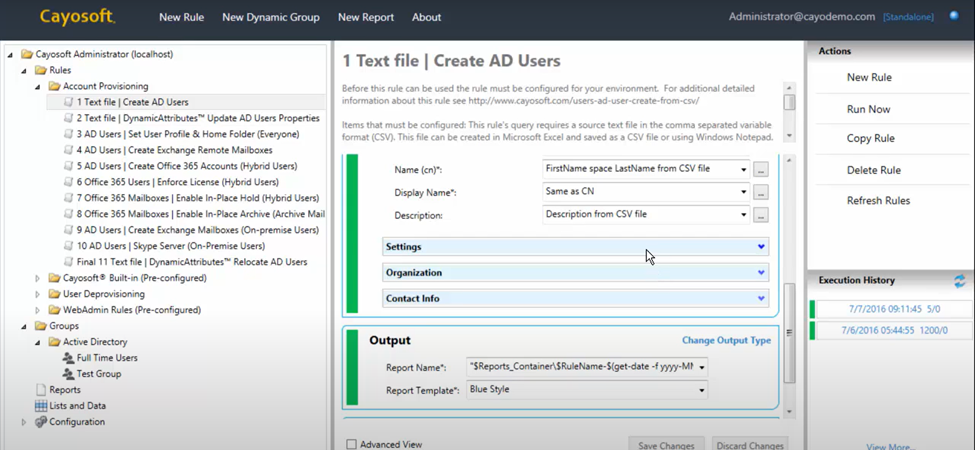This screenshot has height=450, width=975.
Task: Click the rule description scrollbar
Action: tap(789, 104)
